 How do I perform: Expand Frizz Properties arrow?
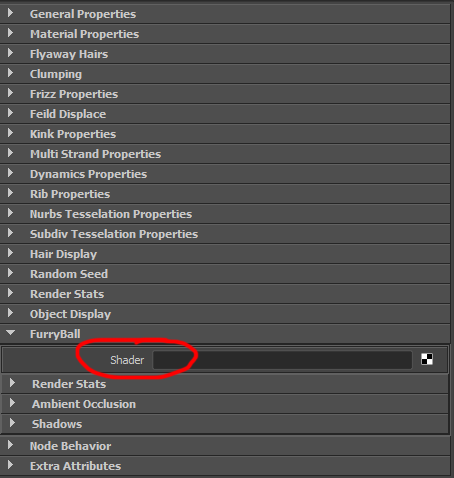[10, 93]
